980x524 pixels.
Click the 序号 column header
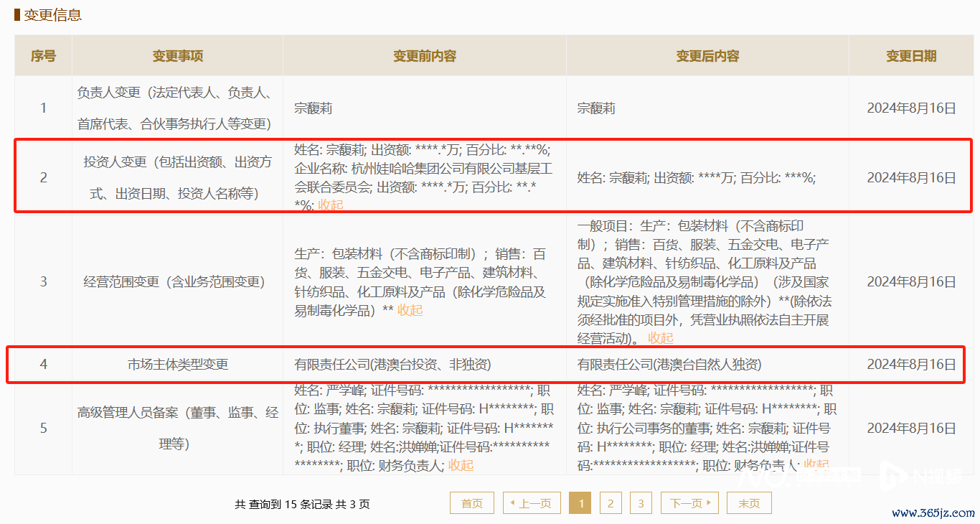[x=43, y=56]
